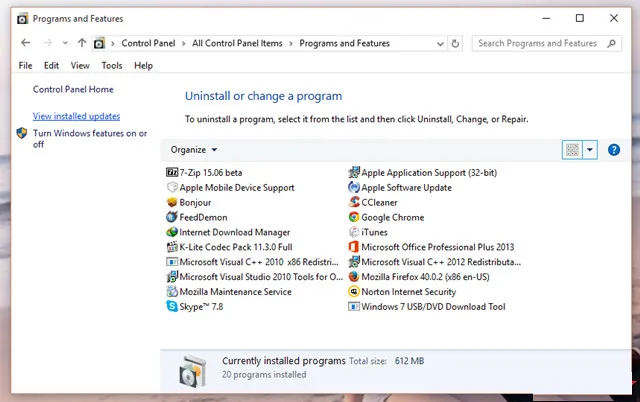The width and height of the screenshot is (640, 402).
Task: Click the window title bar Programs icon
Action: (22, 18)
